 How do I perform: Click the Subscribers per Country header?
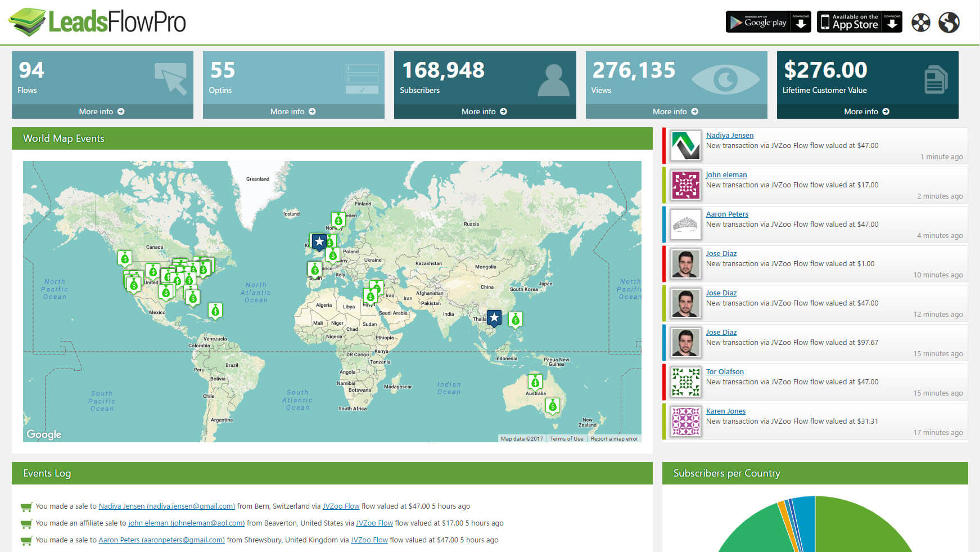pyautogui.click(x=815, y=473)
